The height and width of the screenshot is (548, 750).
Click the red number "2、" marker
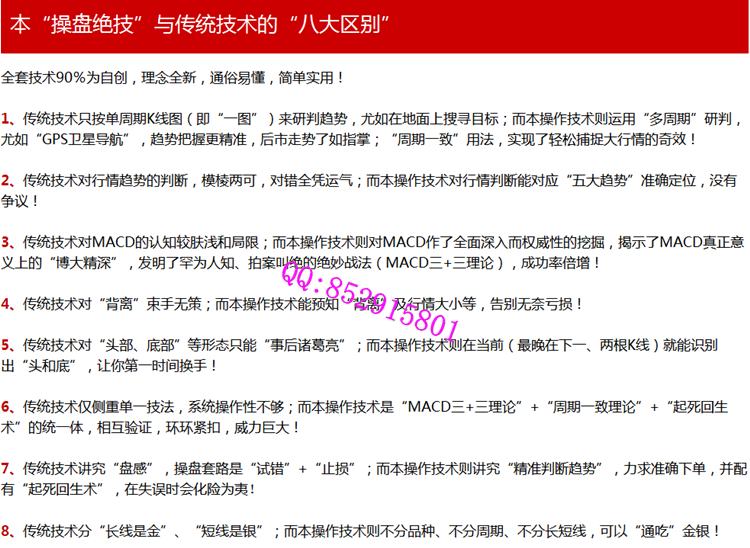tap(10, 180)
